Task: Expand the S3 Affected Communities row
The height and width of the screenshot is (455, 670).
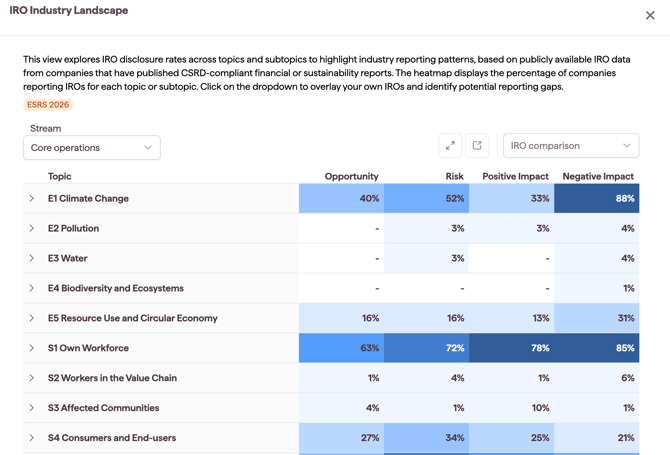Action: pos(32,408)
